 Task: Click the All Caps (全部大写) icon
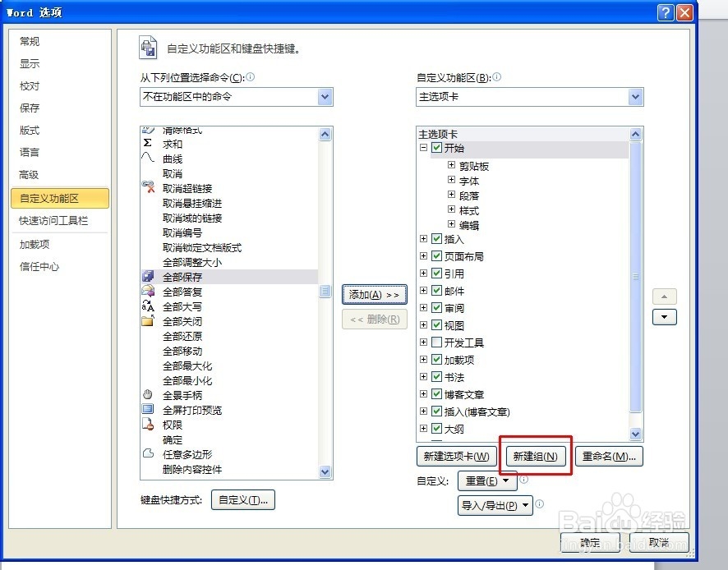(148, 306)
